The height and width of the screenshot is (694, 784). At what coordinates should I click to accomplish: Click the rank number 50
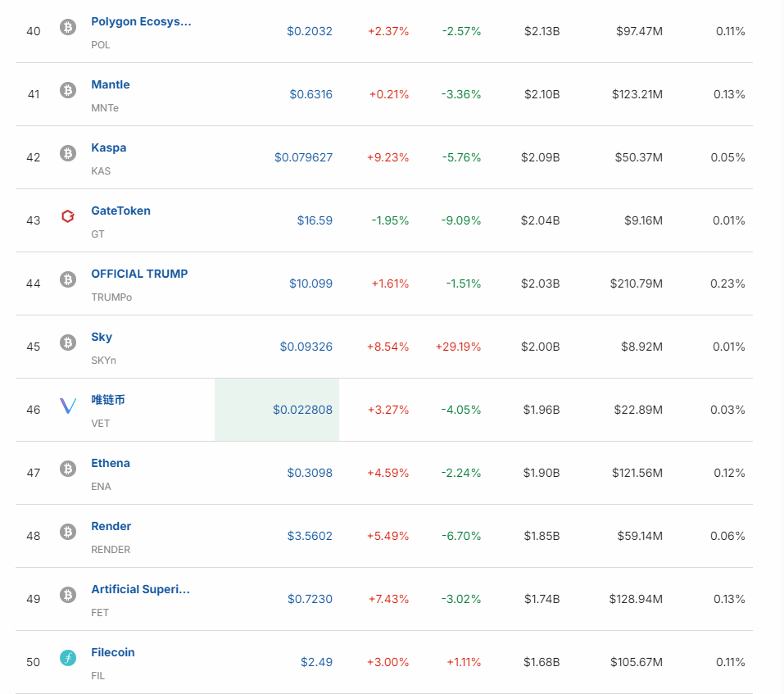click(33, 662)
